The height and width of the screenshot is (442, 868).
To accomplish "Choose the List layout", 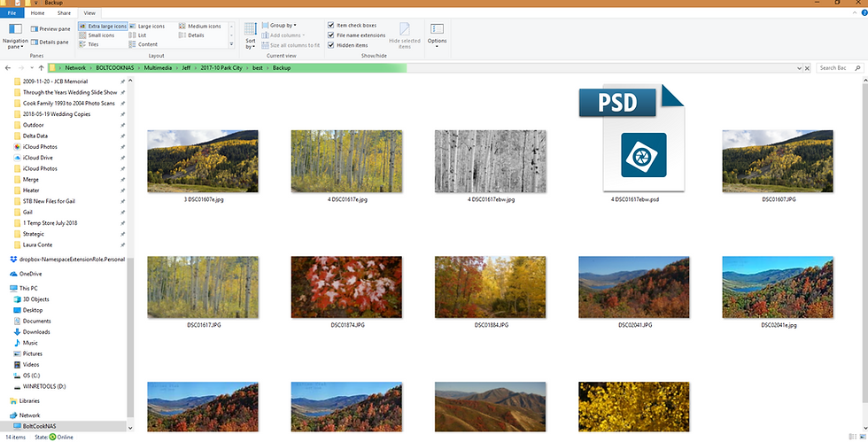I will [138, 35].
